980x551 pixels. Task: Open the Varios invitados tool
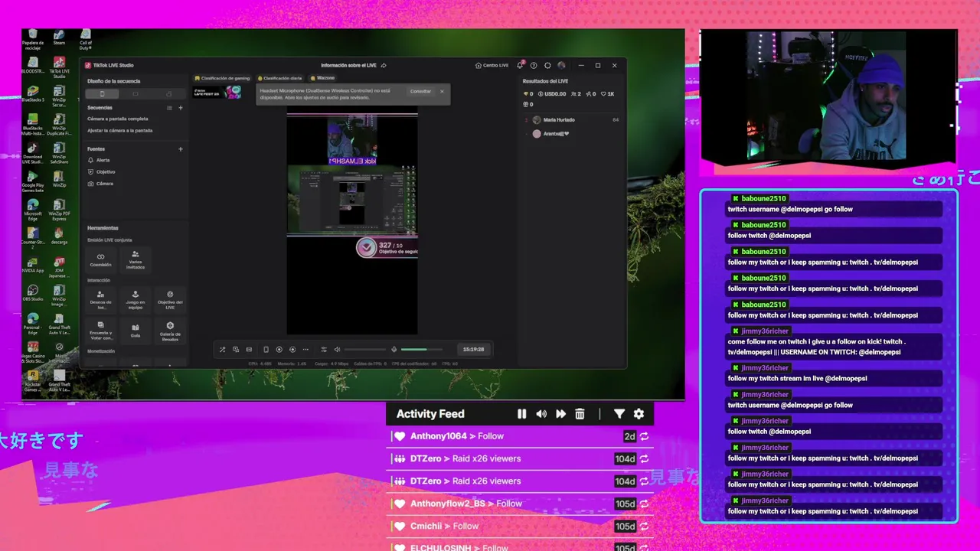point(136,259)
